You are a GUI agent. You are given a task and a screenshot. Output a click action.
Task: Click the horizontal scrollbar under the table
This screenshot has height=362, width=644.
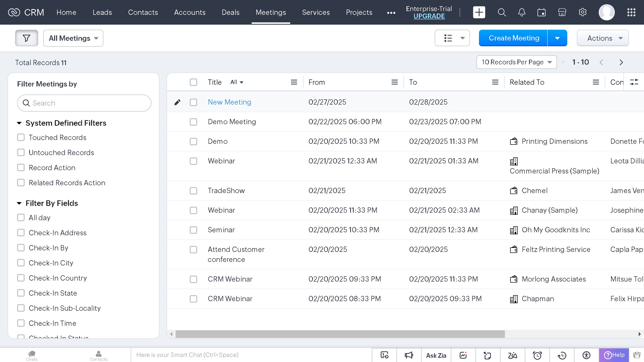coord(340,334)
